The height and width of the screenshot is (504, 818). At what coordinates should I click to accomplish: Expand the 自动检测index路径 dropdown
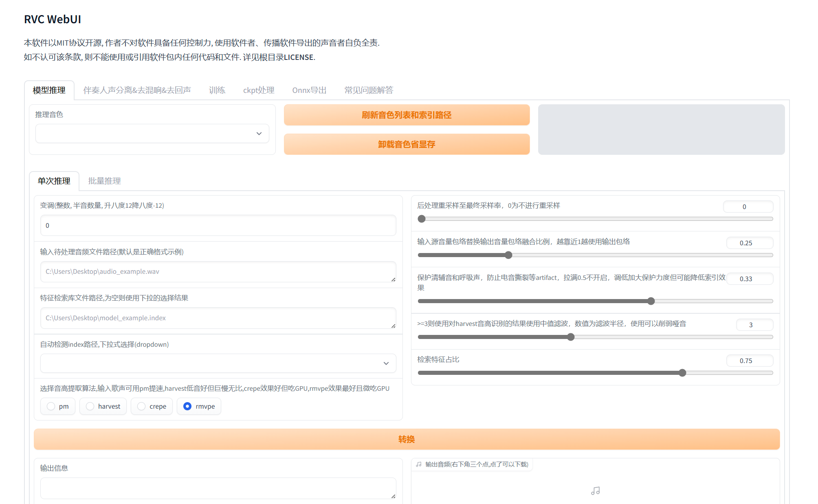pyautogui.click(x=218, y=363)
